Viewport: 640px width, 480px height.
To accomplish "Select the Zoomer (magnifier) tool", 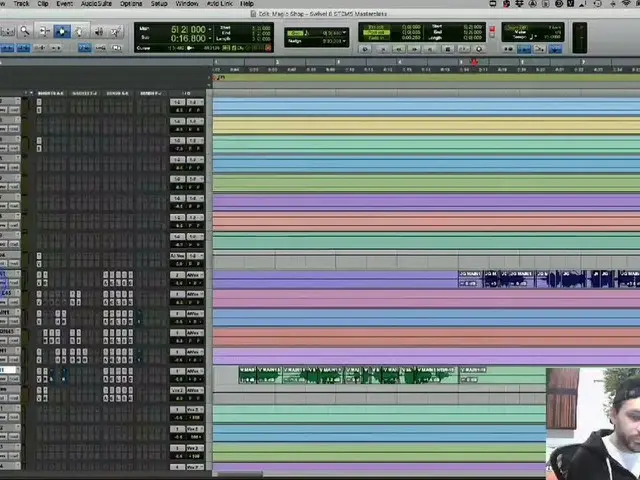I will pos(26,31).
